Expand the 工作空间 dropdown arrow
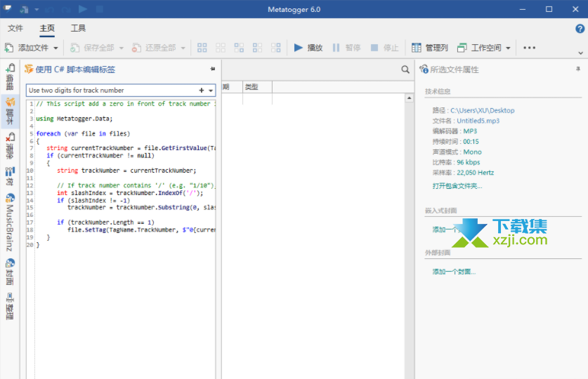The image size is (588, 379). click(x=508, y=48)
